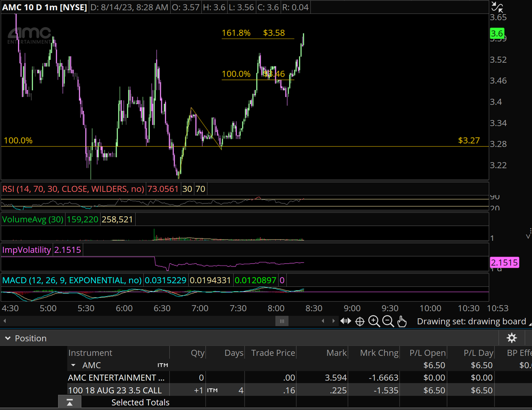Select the crosshair cursor tool
This screenshot has width=532, height=410.
pos(360,321)
